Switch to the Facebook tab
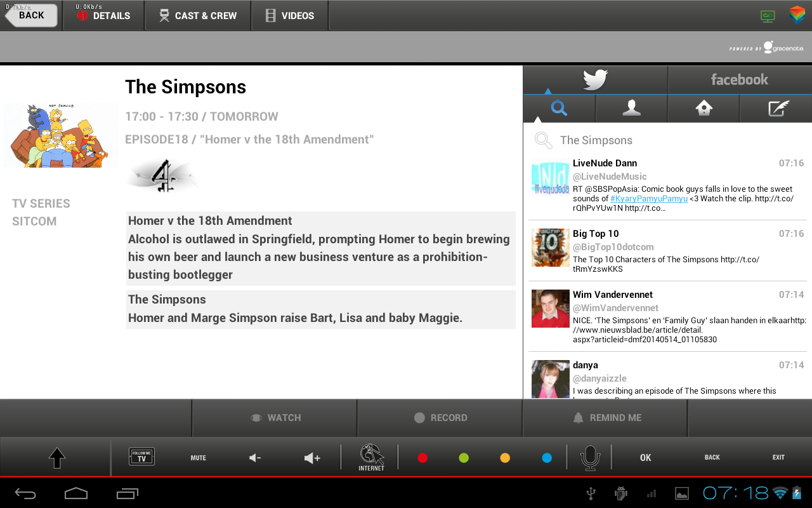This screenshot has height=508, width=812. click(x=740, y=80)
